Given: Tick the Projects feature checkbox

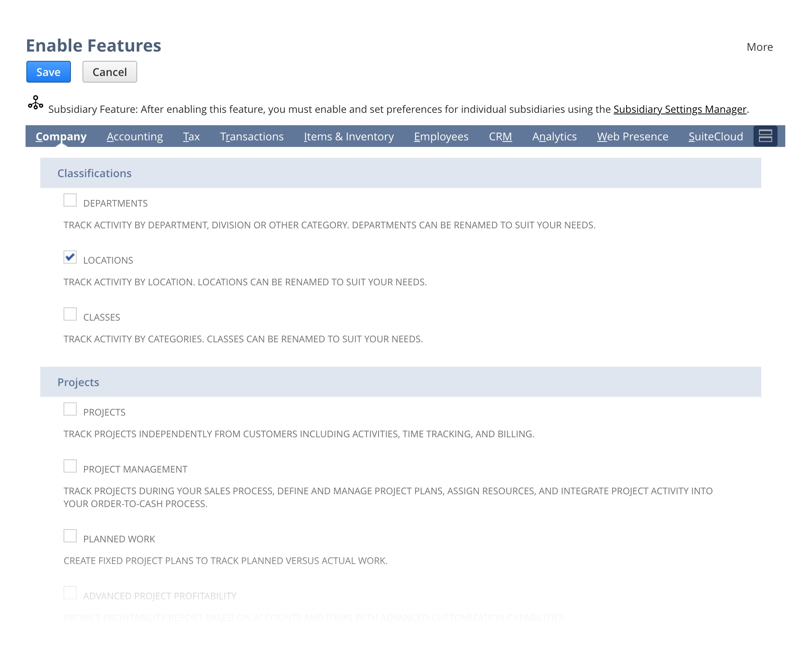Looking at the screenshot, I should pyautogui.click(x=70, y=409).
